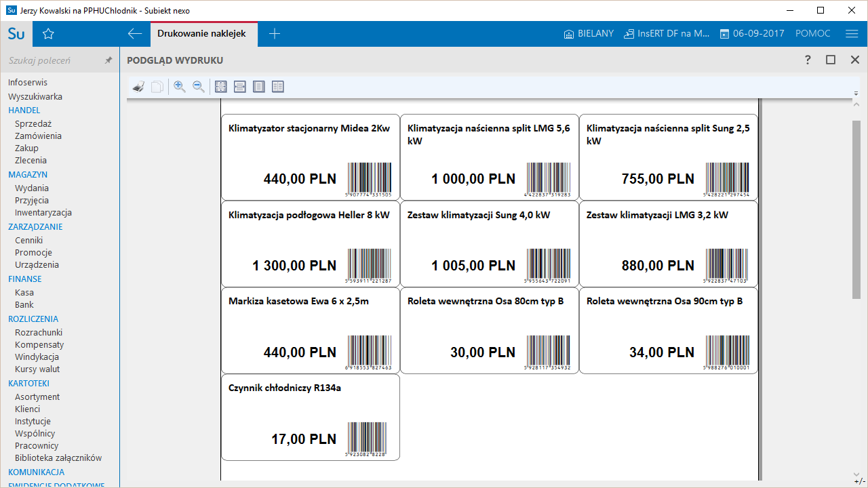Open Asortyment module

coord(37,397)
